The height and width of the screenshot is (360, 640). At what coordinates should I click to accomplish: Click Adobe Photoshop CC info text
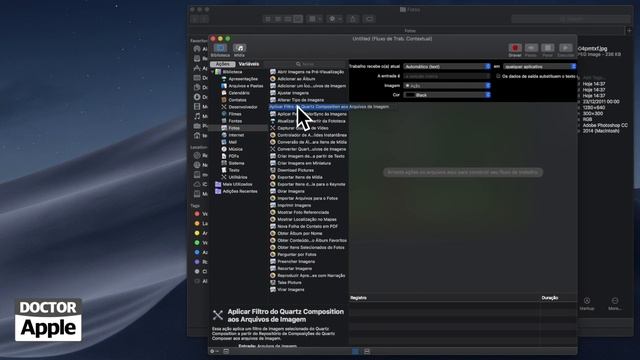click(605, 125)
